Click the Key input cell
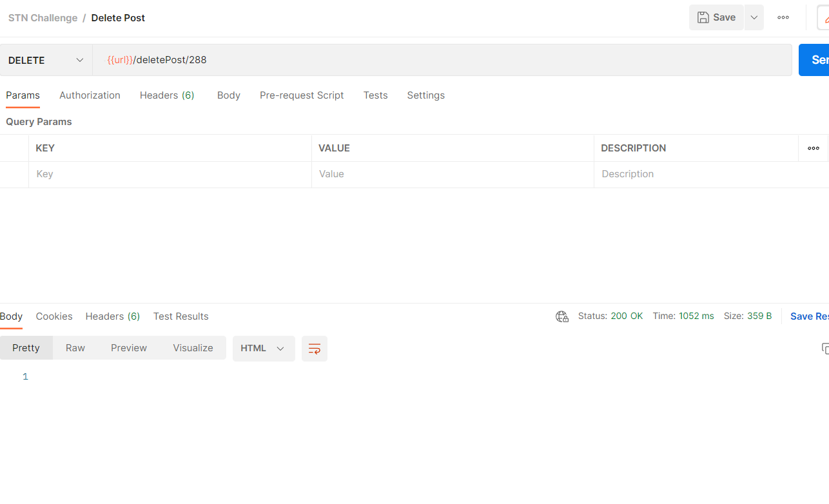 [x=170, y=174]
